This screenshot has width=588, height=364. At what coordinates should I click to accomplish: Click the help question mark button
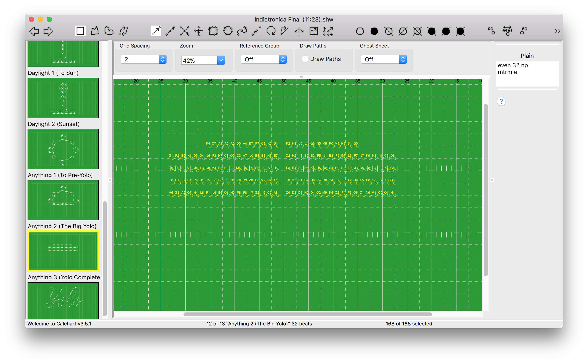coord(501,101)
